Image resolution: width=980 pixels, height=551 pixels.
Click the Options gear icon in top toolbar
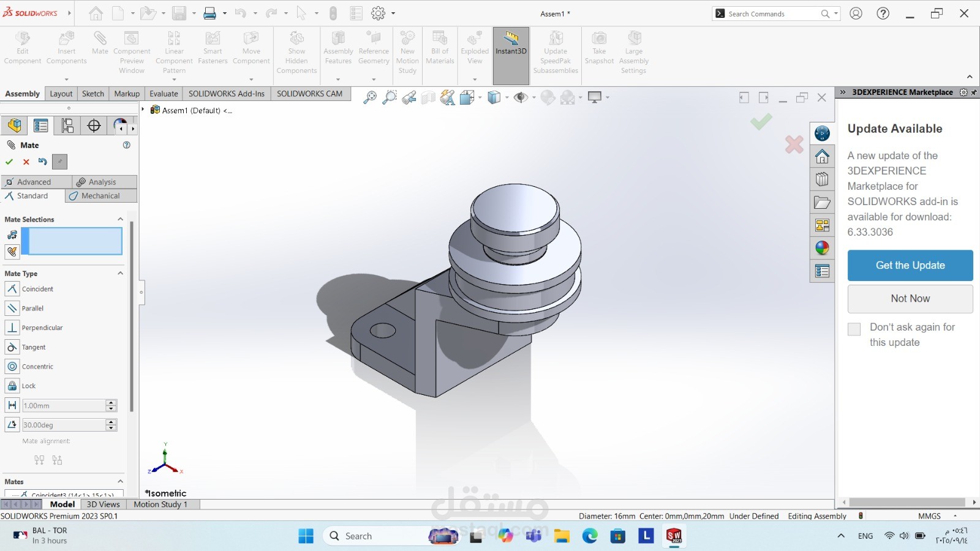click(379, 13)
